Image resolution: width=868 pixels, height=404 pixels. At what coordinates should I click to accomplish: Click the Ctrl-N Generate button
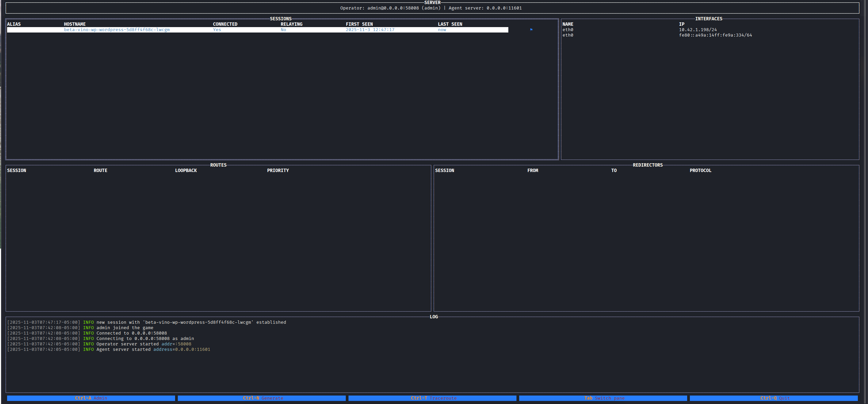(262, 398)
